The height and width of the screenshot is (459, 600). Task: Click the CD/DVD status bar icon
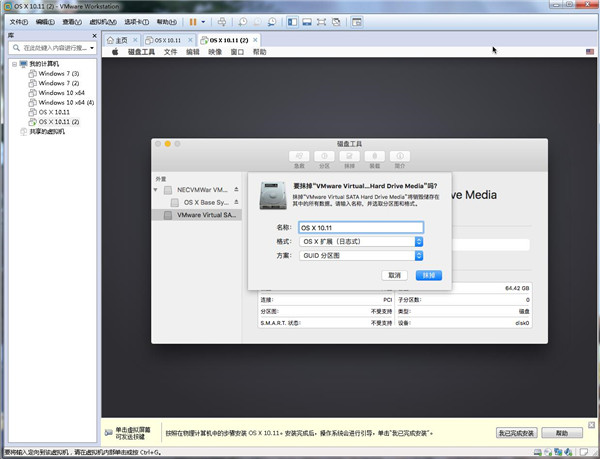(548, 452)
